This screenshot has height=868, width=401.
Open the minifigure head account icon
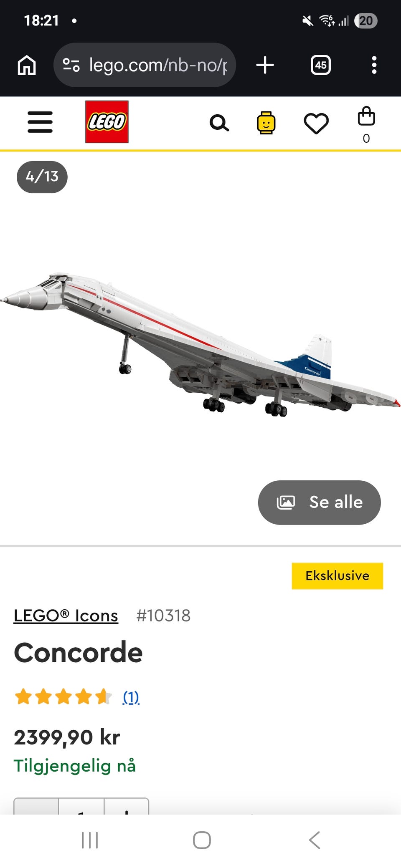(266, 123)
